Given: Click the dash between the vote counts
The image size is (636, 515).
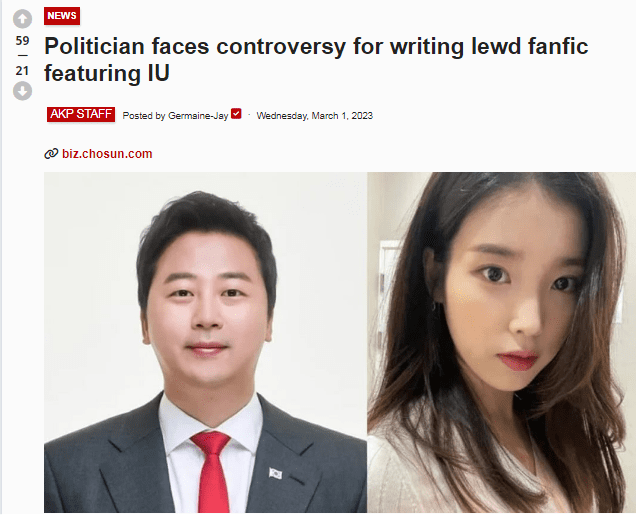Looking at the screenshot, I should point(23,56).
